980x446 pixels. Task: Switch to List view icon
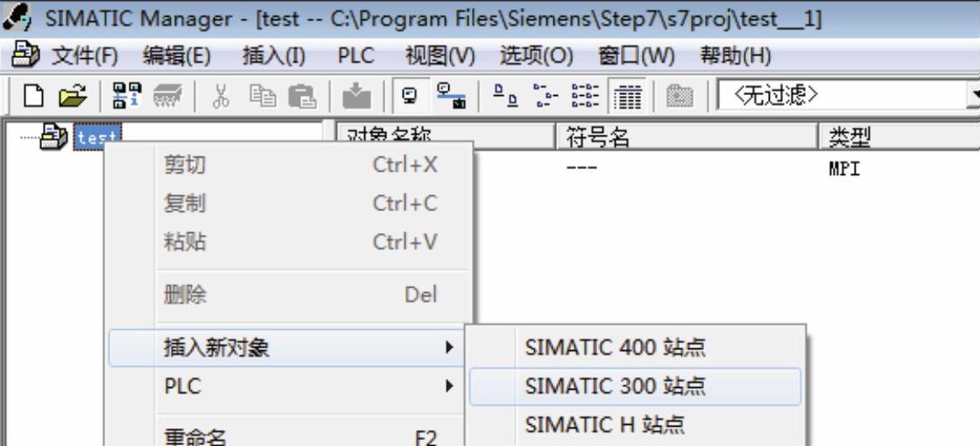click(x=585, y=96)
